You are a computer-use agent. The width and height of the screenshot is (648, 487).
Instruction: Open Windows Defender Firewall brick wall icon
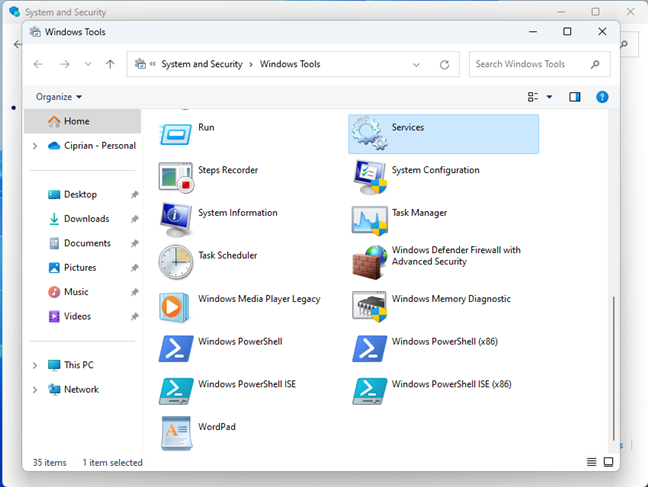369,262
